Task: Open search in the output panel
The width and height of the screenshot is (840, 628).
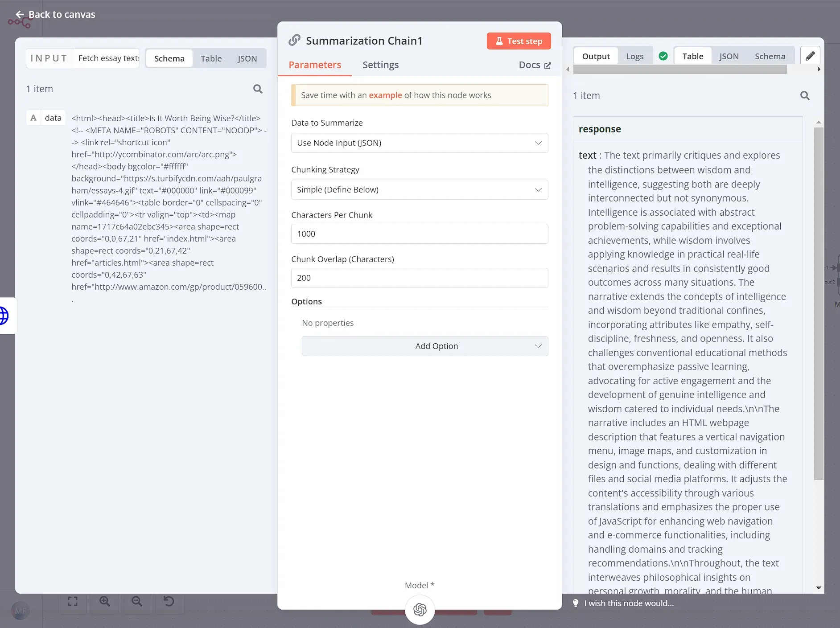Action: coord(805,95)
